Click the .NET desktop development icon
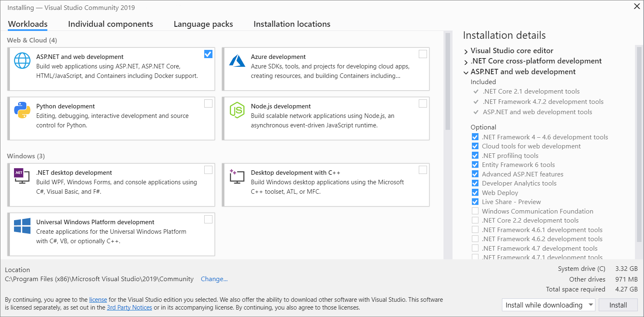 point(22,176)
